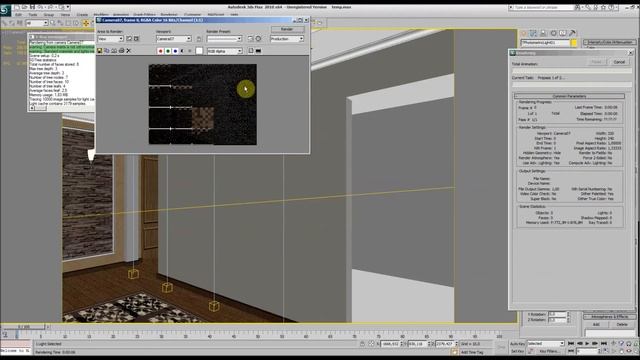This screenshot has width=640, height=360.
Task: Click the Add Time Tag label
Action: pyautogui.click(x=472, y=352)
